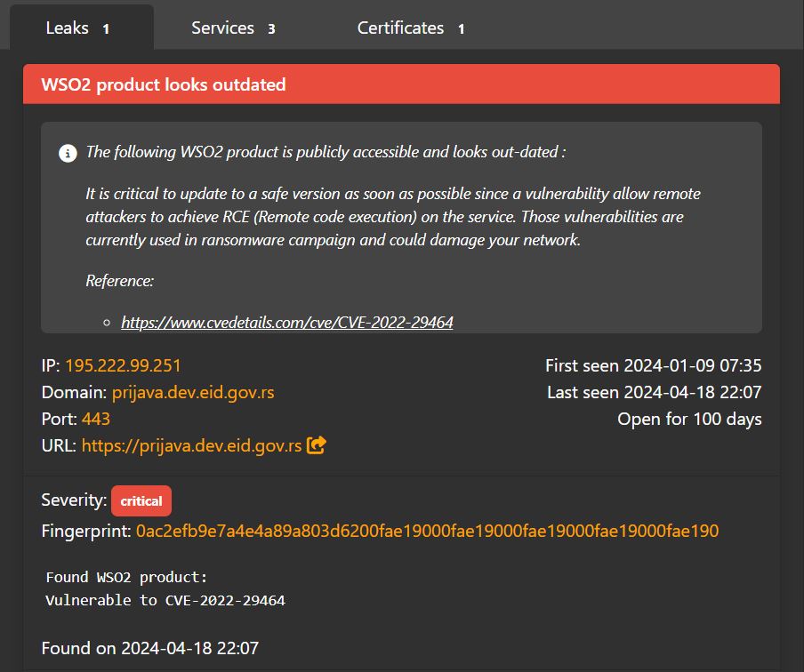Screen dimensions: 804x672
Task: Open the URL https://prijava.dev.eid.gov.rs
Action: point(192,445)
